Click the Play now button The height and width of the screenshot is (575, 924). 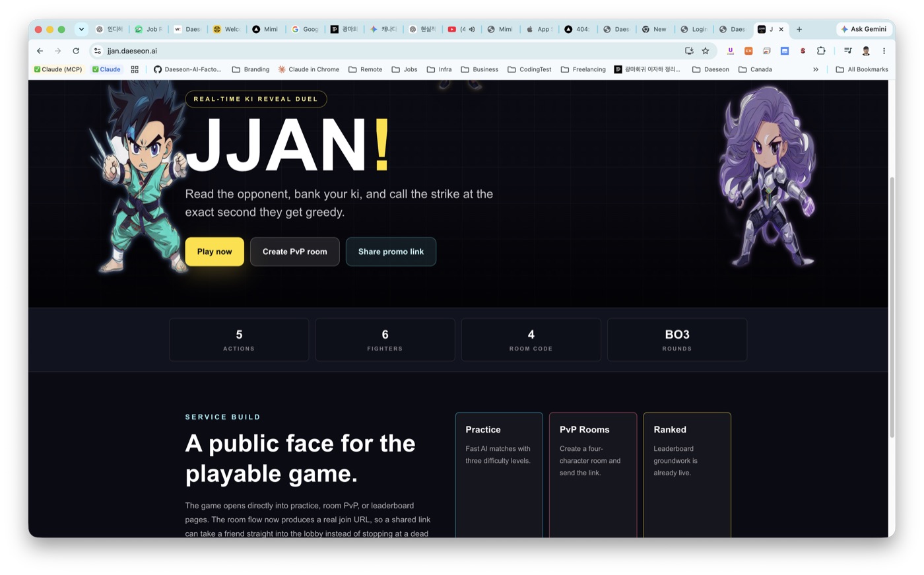coord(214,252)
